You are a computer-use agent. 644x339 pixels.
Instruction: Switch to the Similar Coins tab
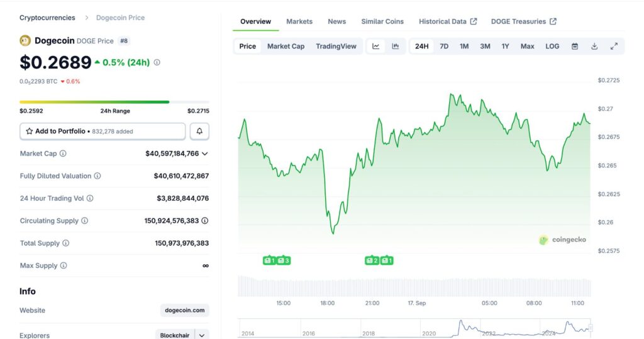pos(382,21)
